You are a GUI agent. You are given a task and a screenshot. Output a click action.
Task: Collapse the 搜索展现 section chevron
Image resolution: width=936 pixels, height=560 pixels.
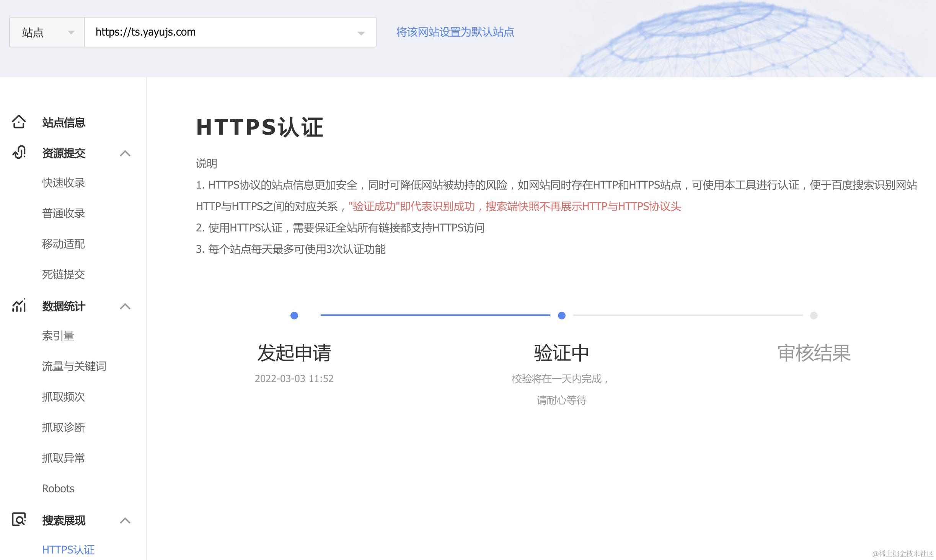pyautogui.click(x=125, y=521)
